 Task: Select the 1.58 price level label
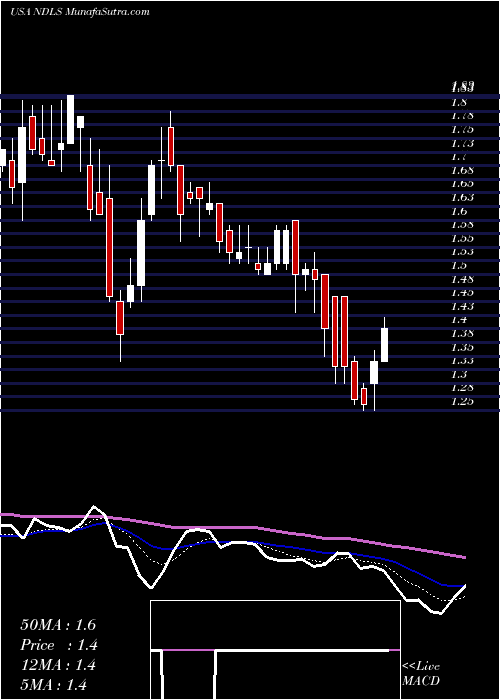tap(463, 225)
